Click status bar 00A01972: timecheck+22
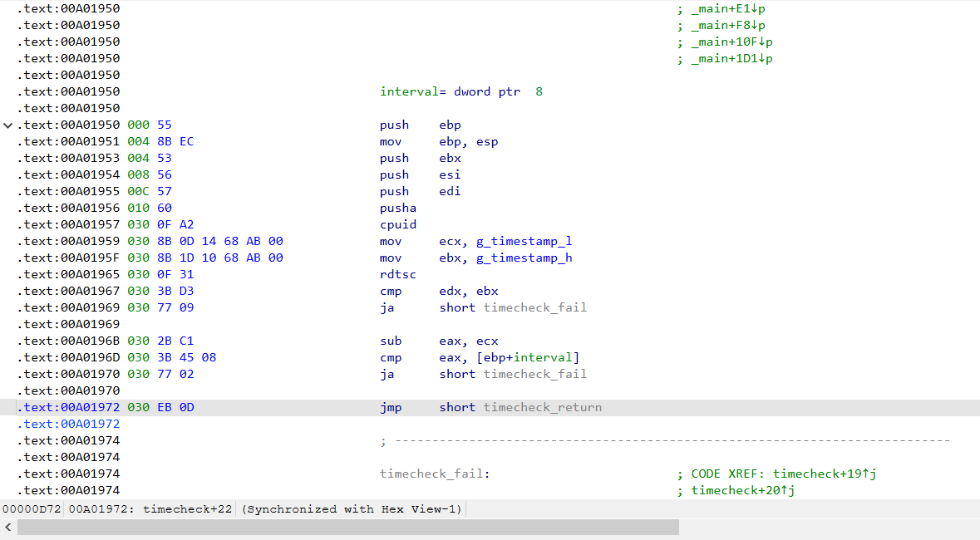Screen dimensions: 980x540 pos(150,508)
